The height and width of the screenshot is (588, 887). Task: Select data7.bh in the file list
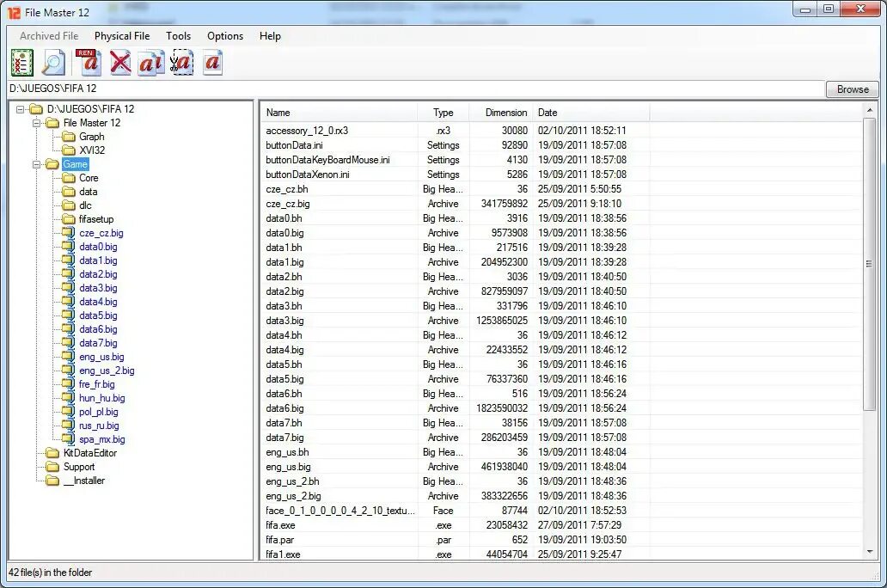pos(284,423)
